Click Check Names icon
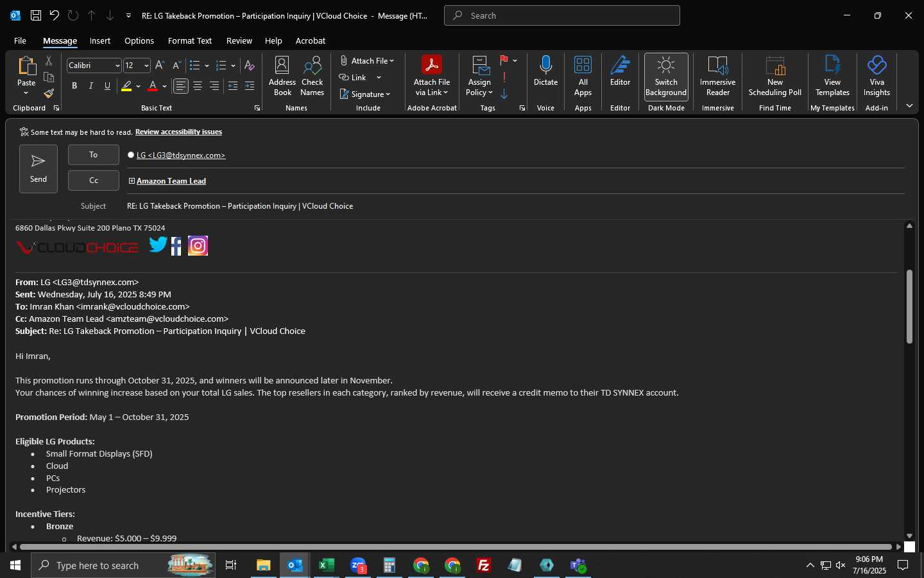924x578 pixels. tap(312, 76)
